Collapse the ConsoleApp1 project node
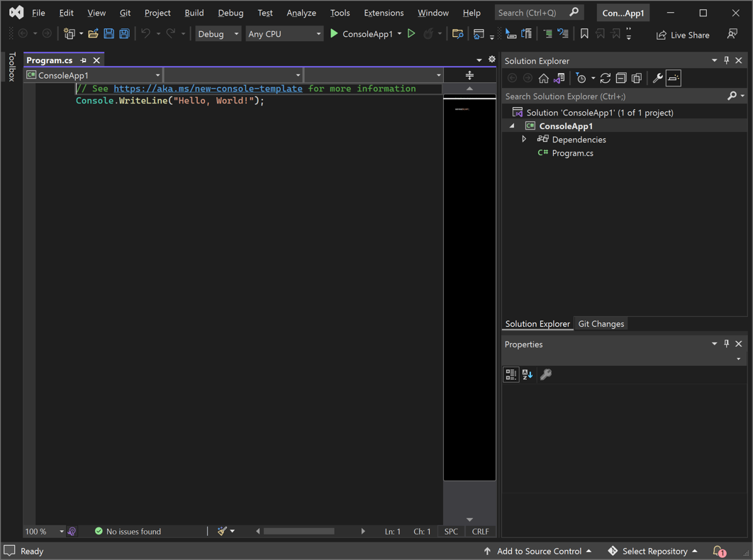The image size is (753, 560). coord(513,126)
